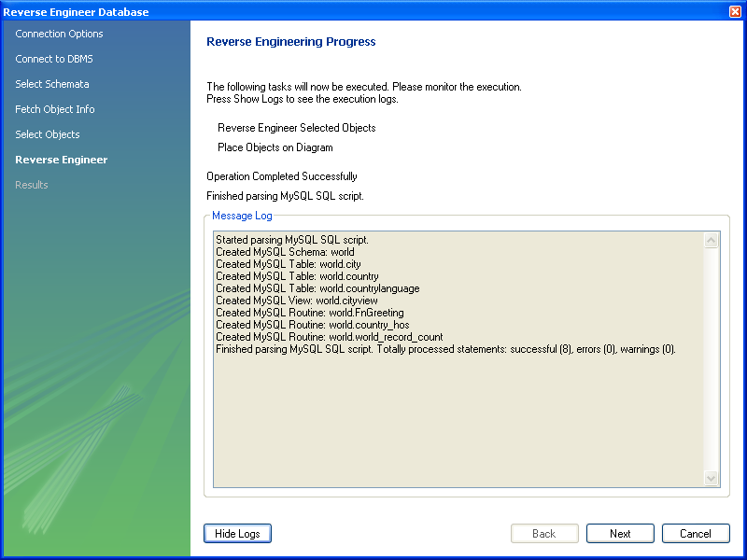
Task: Go to Connect to DBMS step
Action: pos(54,59)
